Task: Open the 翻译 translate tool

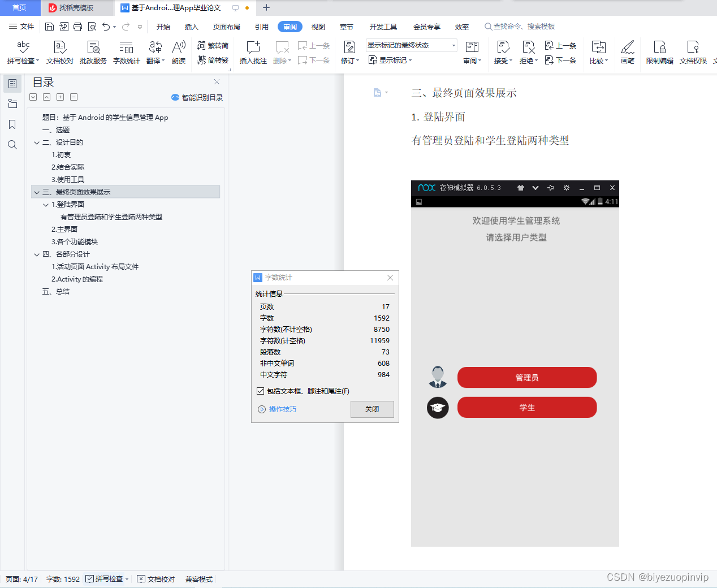Action: pyautogui.click(x=156, y=52)
